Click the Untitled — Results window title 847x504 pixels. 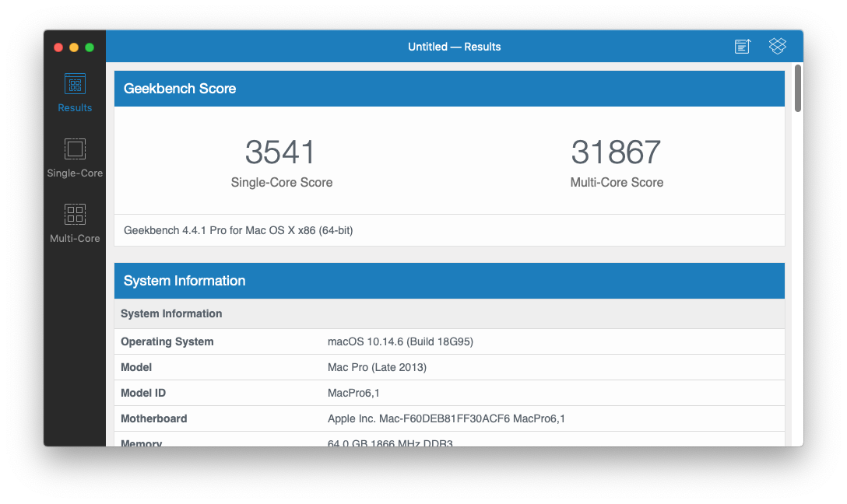(x=455, y=47)
